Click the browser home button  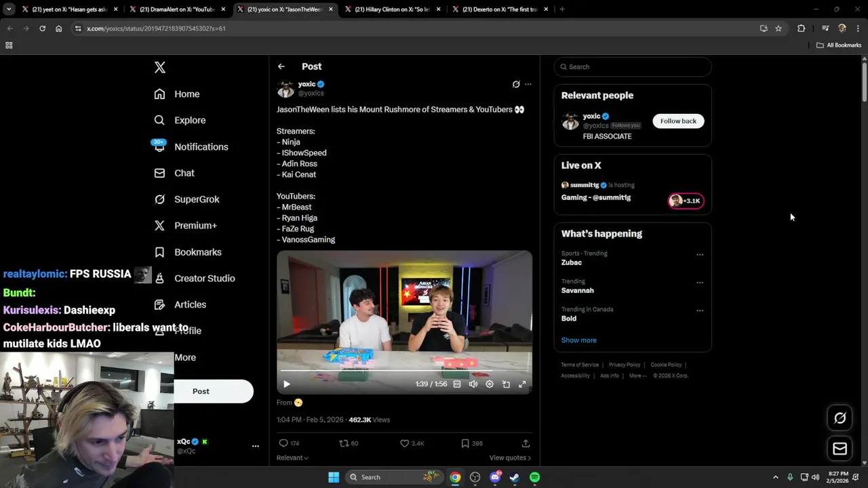[58, 28]
